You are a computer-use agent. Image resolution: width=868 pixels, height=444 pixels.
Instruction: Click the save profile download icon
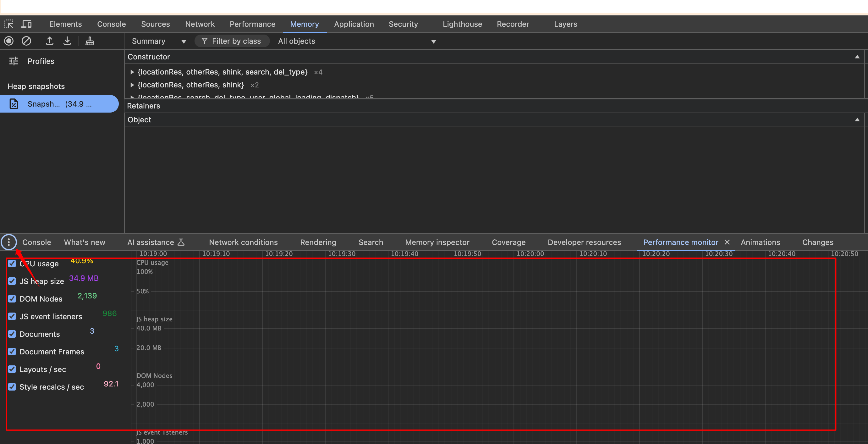point(67,41)
